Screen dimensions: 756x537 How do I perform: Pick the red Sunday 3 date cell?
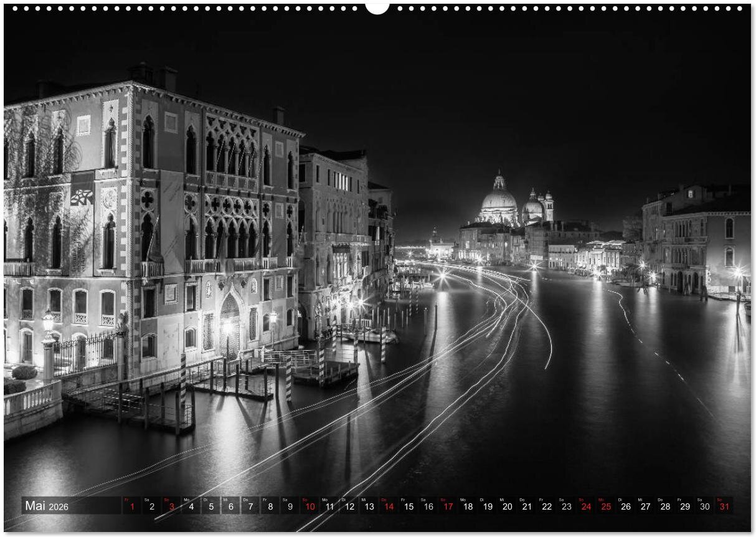(171, 506)
